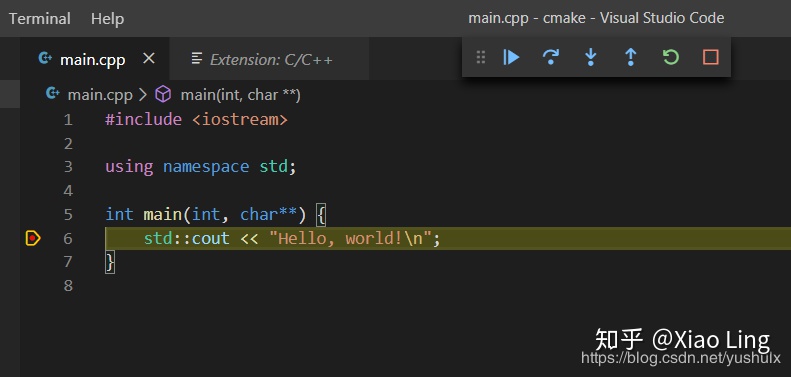Screen dimensions: 791x377
Task: Click the breadcrumb separator chevron after main.cpp
Action: point(142,95)
